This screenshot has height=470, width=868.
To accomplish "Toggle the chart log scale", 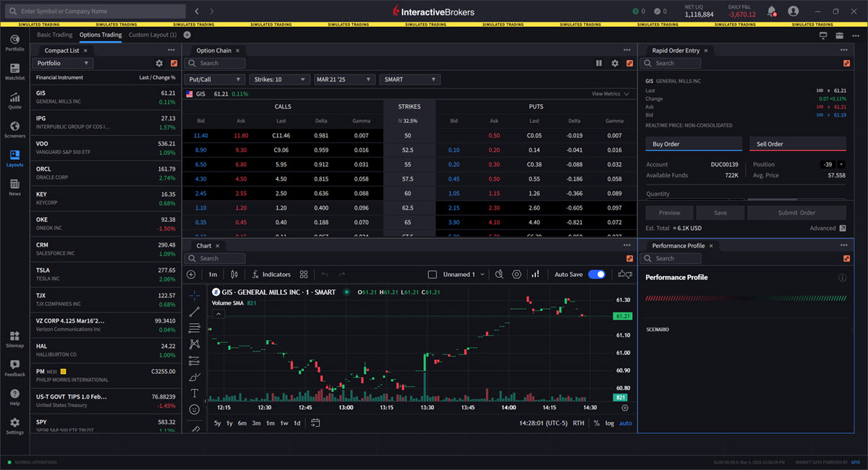I will [x=610, y=423].
